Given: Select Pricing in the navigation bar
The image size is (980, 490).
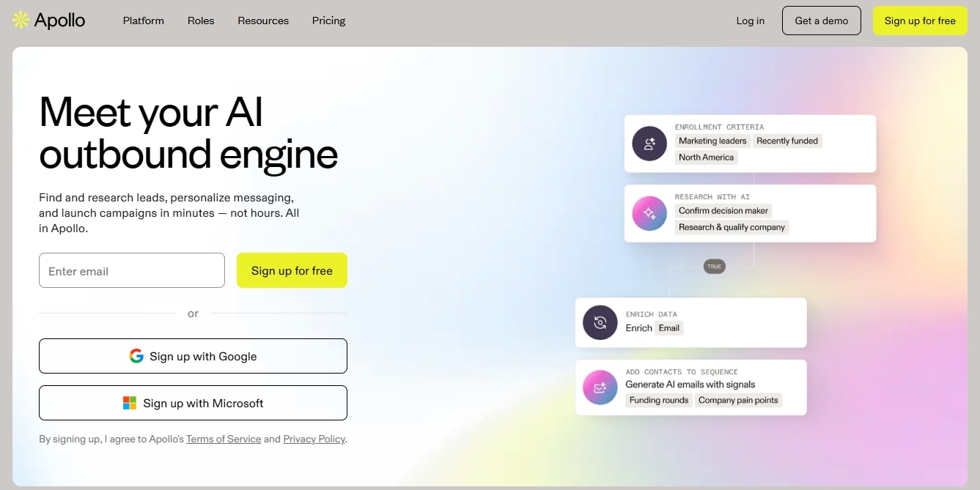Looking at the screenshot, I should point(328,21).
